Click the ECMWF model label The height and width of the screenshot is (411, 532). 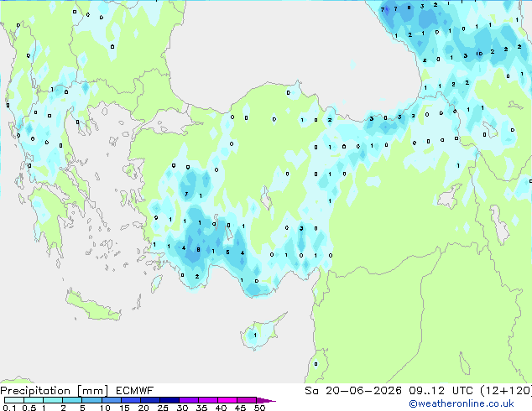135,391
